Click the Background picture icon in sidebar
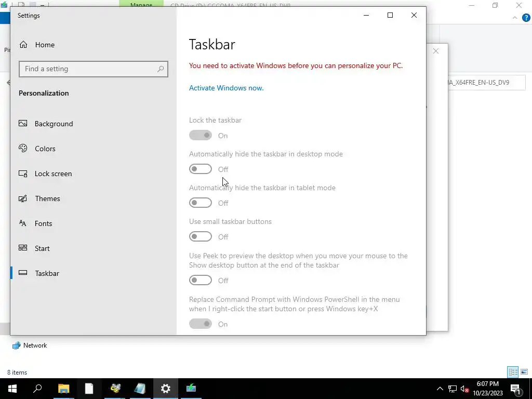Viewport: 532px width, 399px height. 23,123
